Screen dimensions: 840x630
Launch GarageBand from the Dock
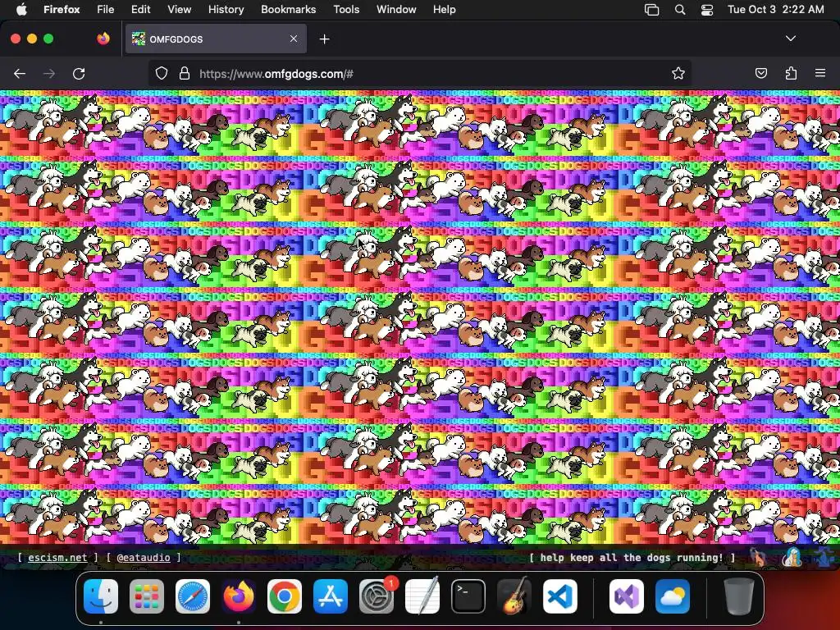pos(514,596)
